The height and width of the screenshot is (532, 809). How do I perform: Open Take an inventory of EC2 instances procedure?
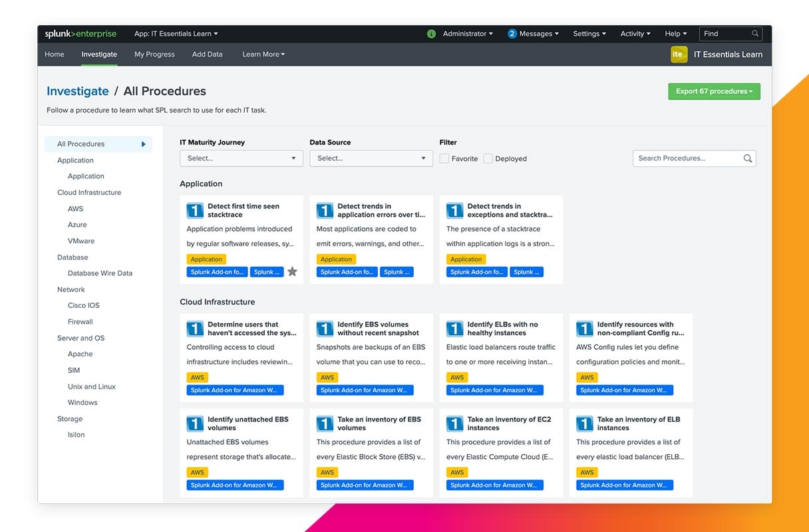509,424
